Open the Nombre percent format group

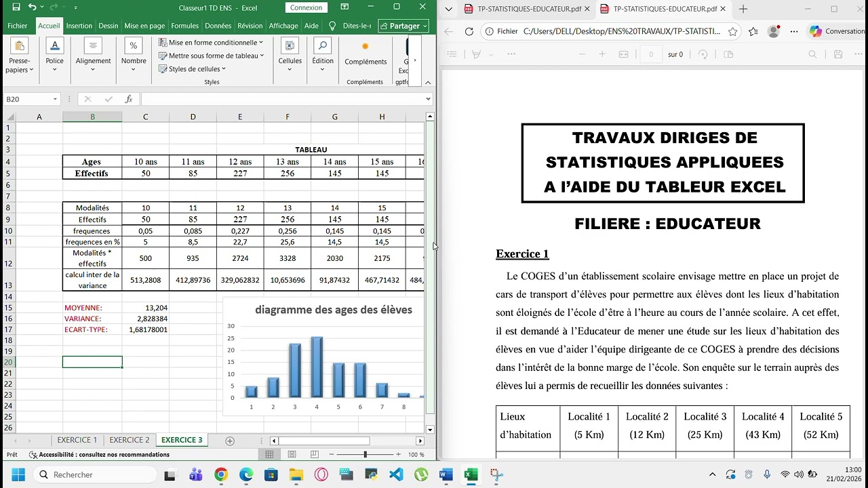point(134,47)
